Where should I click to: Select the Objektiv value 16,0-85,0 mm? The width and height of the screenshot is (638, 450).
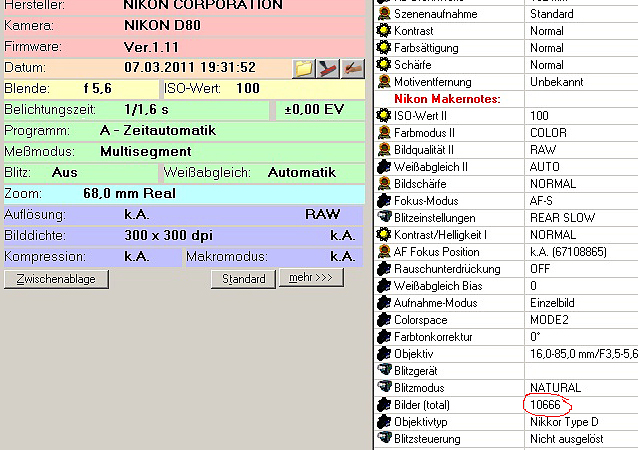583,354
